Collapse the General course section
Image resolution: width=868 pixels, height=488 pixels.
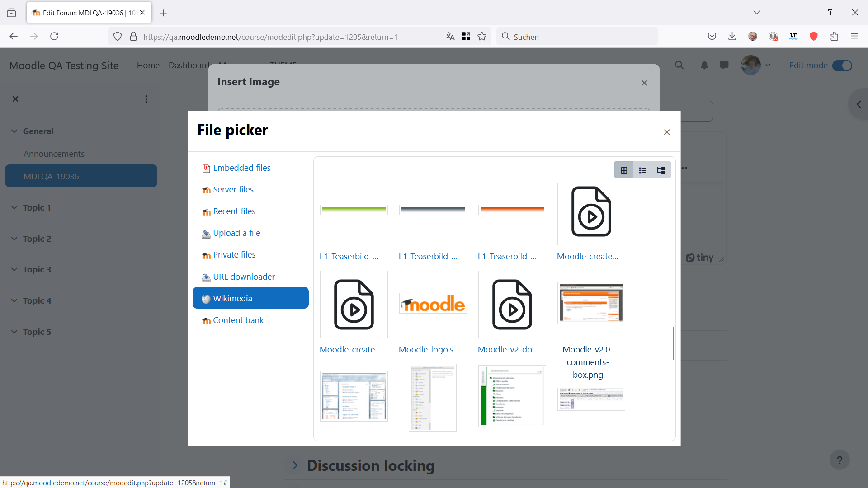tap(14, 131)
